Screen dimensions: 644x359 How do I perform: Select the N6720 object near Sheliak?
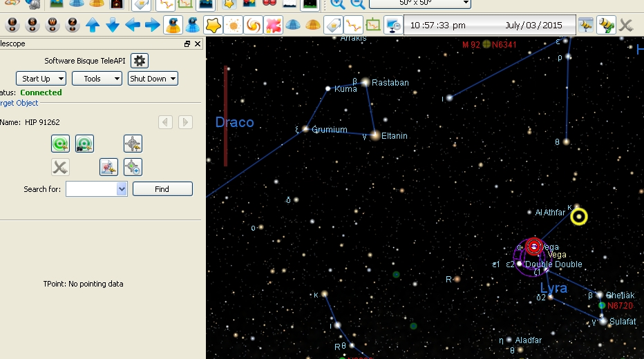coord(602,306)
